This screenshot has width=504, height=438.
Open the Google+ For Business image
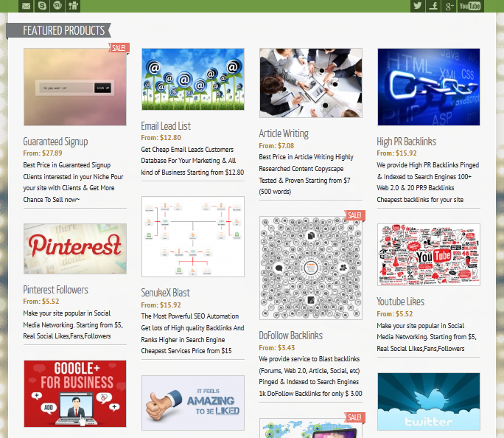pyautogui.click(x=75, y=394)
